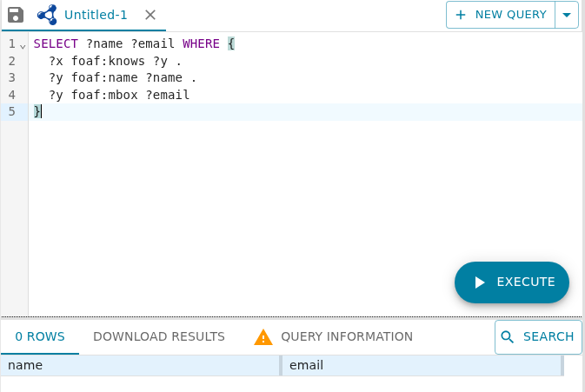Screen dimensions: 585x392
Task: Click the graph icon on the Untitled-1 tab
Action: click(47, 15)
